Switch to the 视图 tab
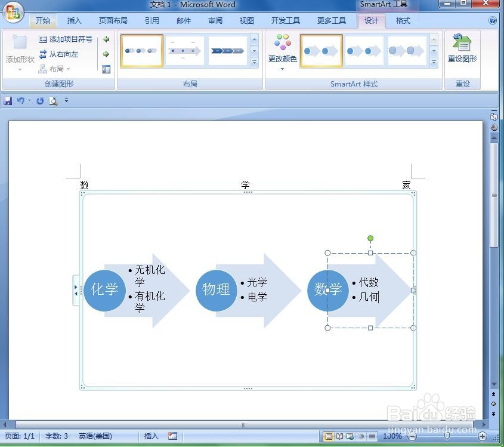This screenshot has height=447, width=504. (246, 20)
